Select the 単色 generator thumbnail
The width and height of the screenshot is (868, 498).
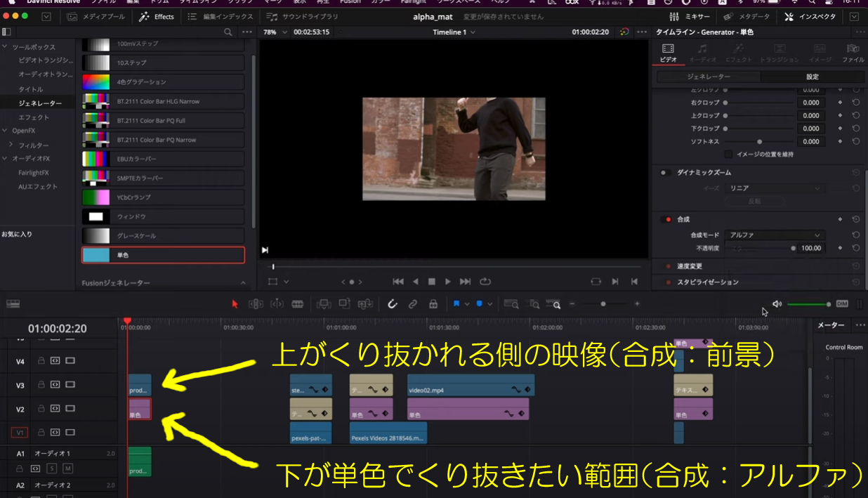point(96,255)
